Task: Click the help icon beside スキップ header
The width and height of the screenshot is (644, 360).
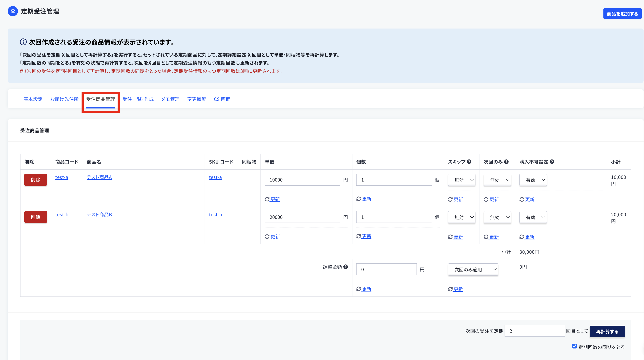Action: (x=469, y=162)
